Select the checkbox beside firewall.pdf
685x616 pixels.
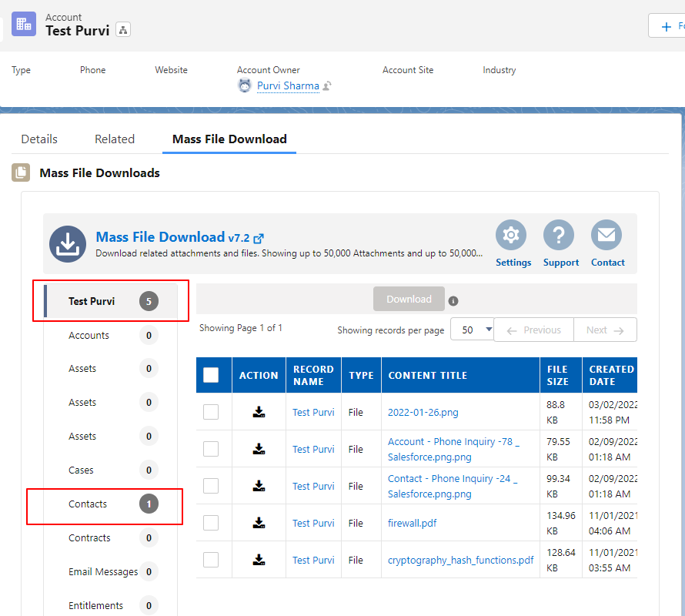point(212,522)
